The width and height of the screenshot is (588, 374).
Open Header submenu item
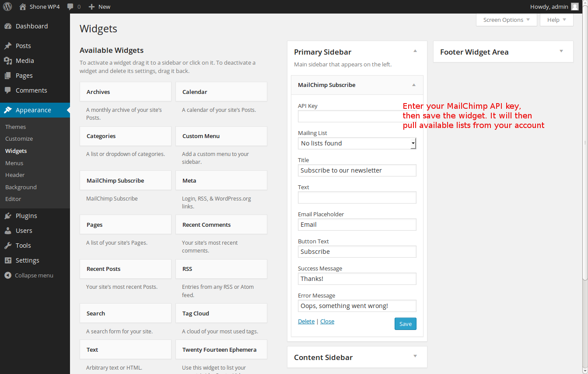point(15,175)
